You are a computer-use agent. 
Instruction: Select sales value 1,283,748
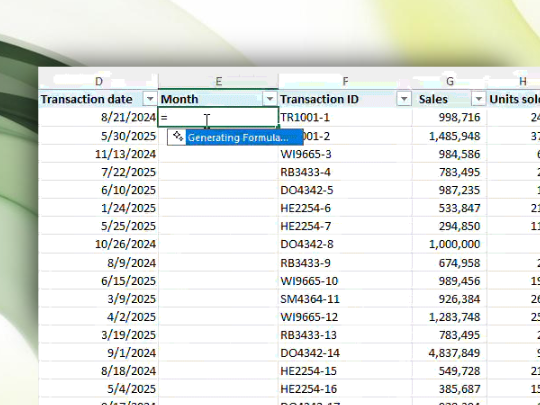tap(449, 317)
